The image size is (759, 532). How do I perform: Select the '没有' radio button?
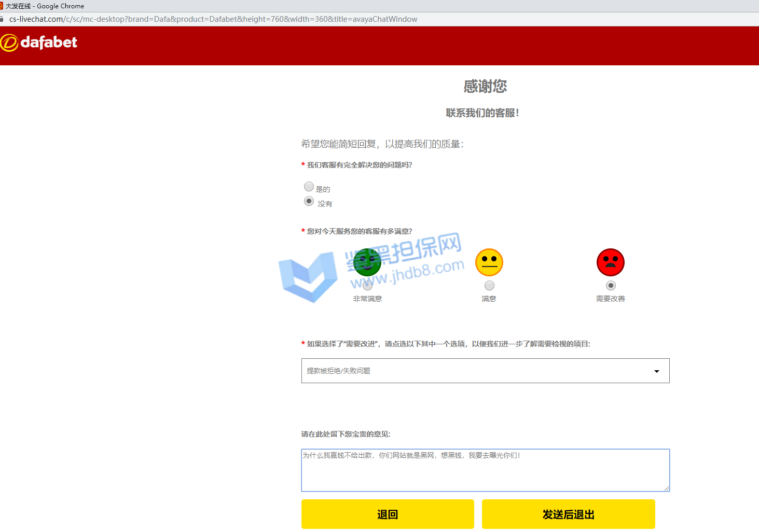(x=309, y=201)
